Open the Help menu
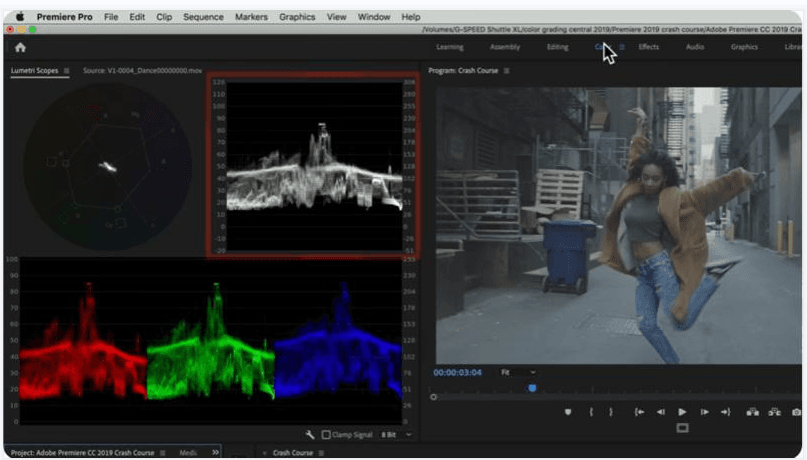 click(x=411, y=17)
